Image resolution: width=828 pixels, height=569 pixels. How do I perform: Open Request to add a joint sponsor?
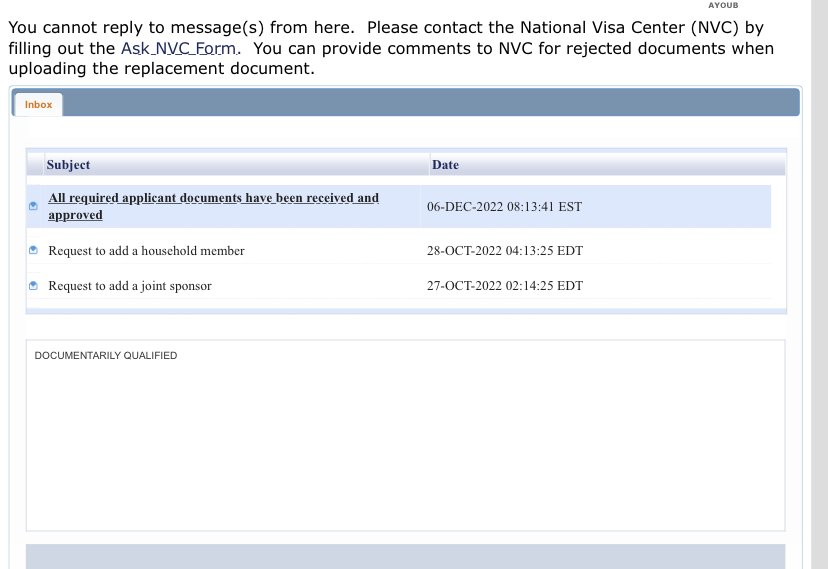[x=130, y=286]
